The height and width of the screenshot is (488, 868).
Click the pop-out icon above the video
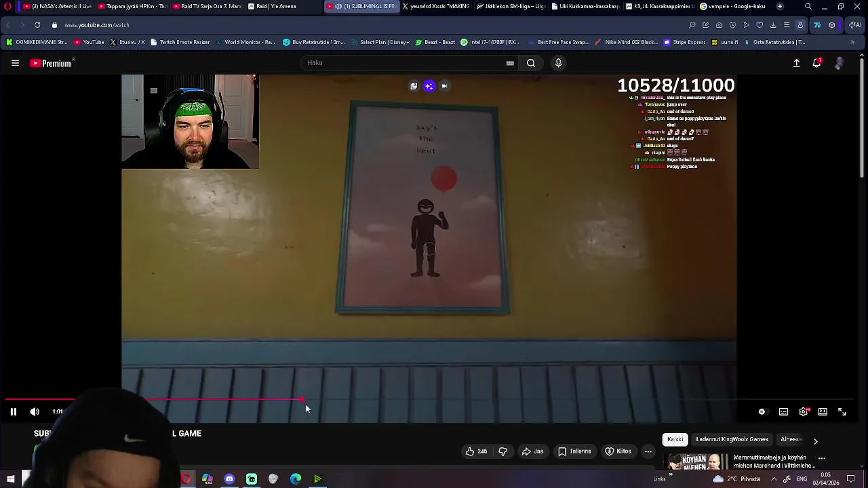414,86
